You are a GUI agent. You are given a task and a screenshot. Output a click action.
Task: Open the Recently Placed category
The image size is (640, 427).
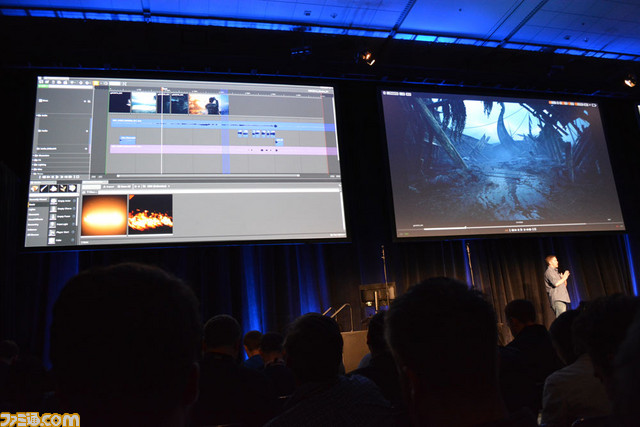click(x=38, y=200)
